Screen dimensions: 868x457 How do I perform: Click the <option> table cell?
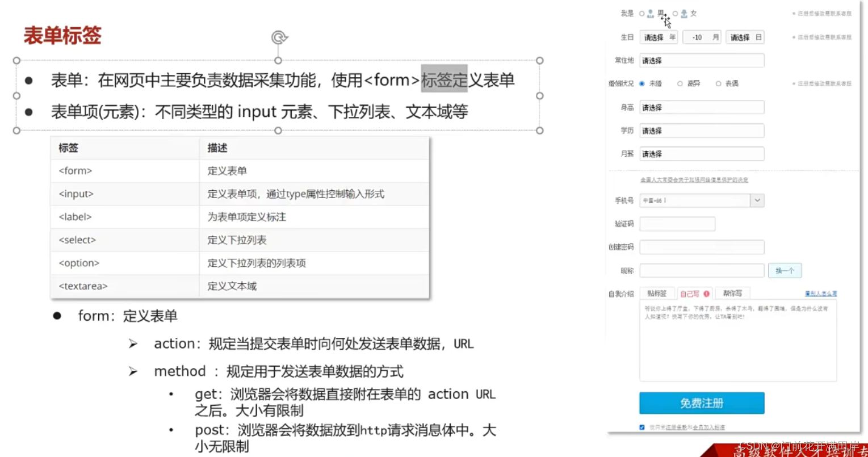125,263
